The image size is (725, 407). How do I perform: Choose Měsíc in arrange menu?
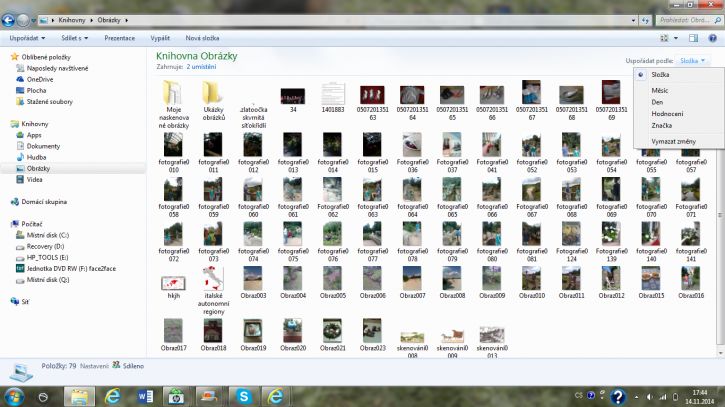click(x=660, y=90)
